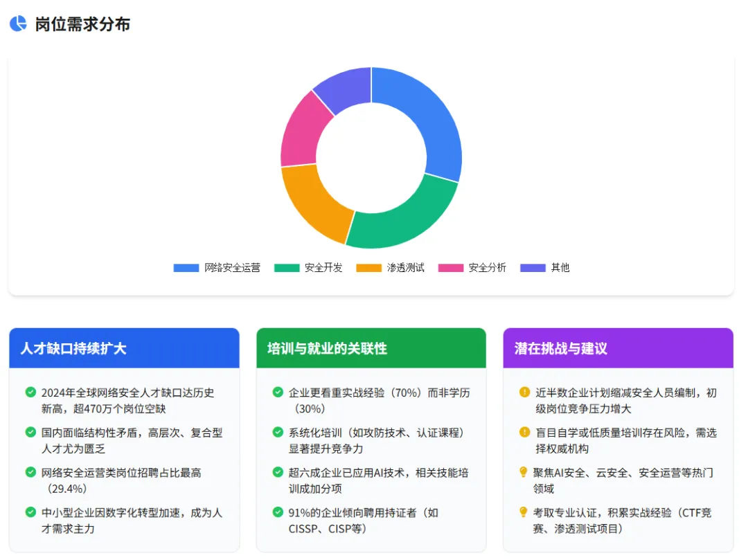The width and height of the screenshot is (748, 560).
Task: Click text 超六成企业已应用AI技术
Action: 347,473
